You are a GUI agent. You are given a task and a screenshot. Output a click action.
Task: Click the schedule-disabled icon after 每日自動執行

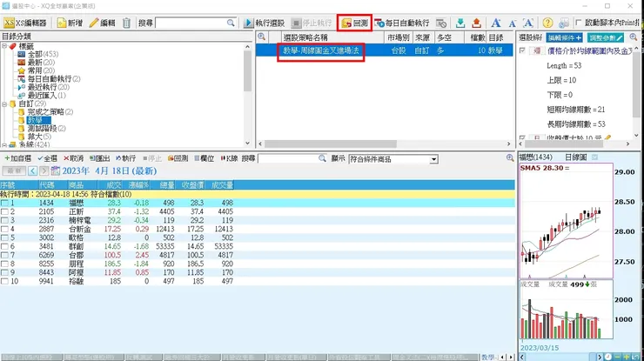(x=441, y=23)
